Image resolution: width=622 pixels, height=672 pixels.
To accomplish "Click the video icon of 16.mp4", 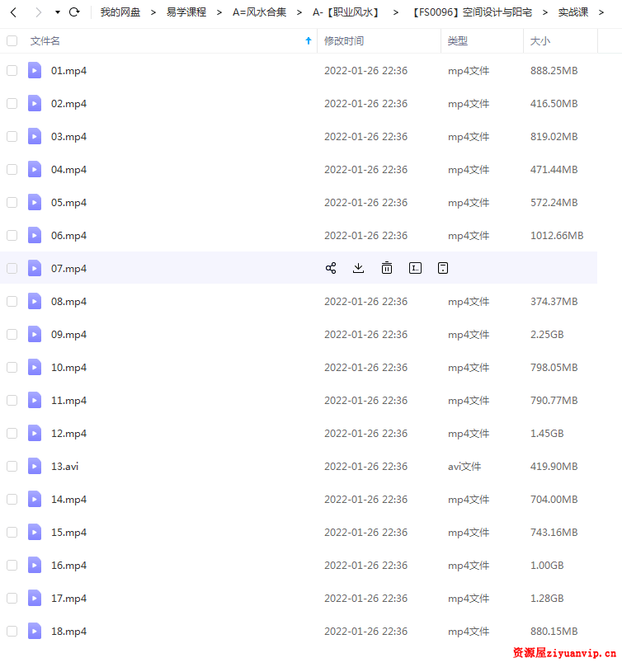I will coord(35,566).
